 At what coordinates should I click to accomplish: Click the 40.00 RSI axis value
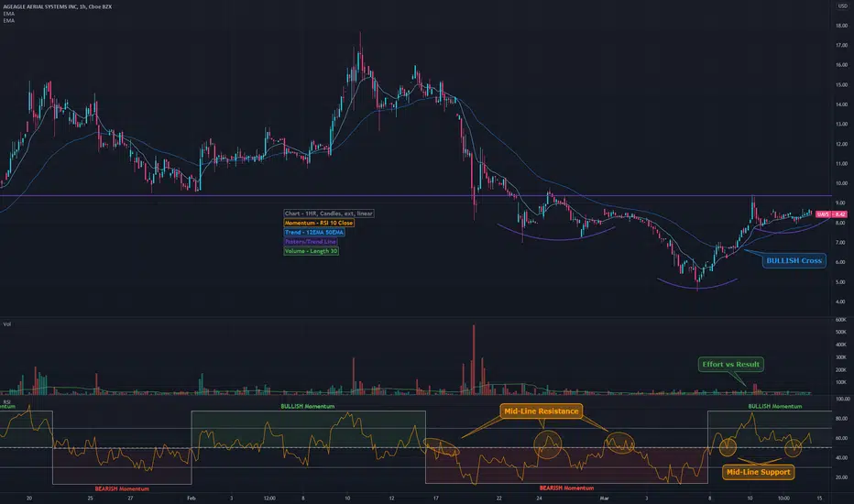(842, 457)
